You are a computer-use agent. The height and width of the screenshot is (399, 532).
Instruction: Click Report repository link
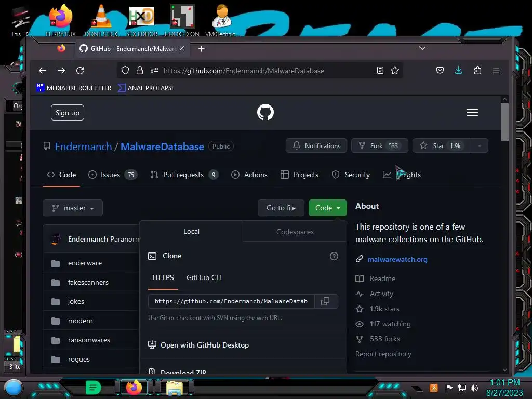(x=383, y=354)
